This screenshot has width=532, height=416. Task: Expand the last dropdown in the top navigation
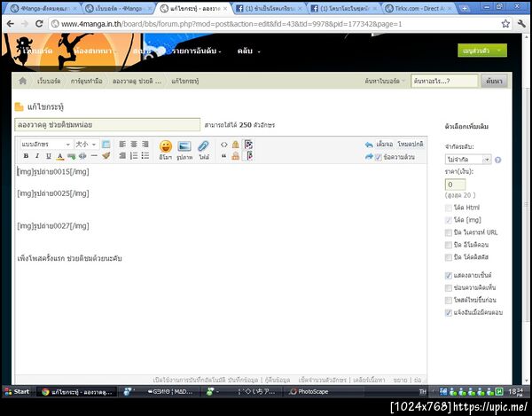(x=248, y=51)
